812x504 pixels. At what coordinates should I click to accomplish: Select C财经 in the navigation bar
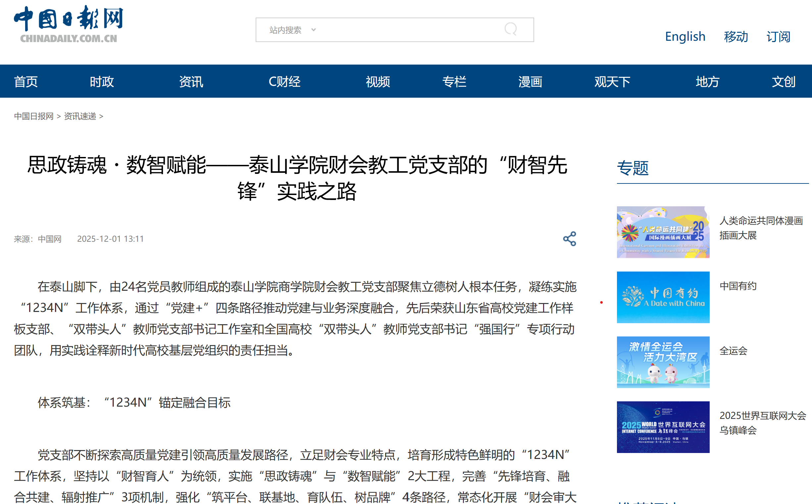284,82
